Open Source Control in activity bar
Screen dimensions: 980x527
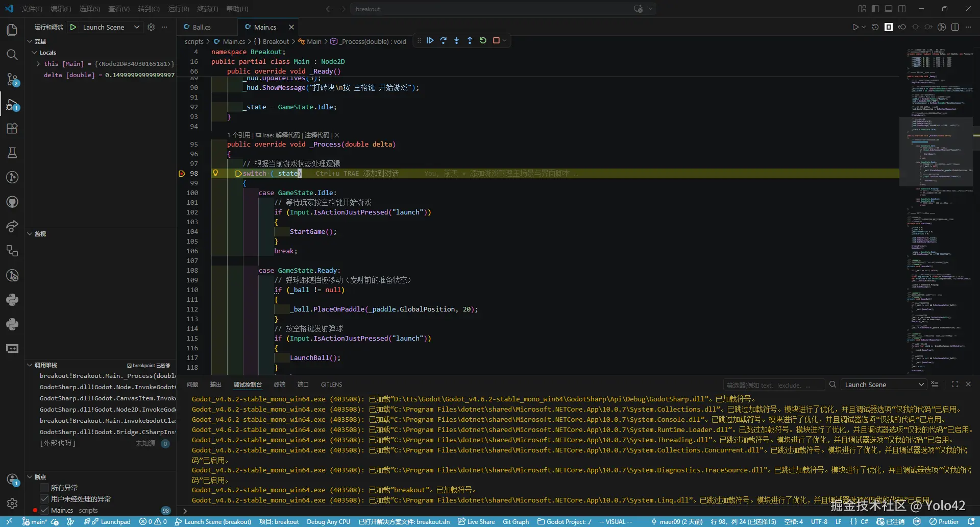(x=12, y=79)
